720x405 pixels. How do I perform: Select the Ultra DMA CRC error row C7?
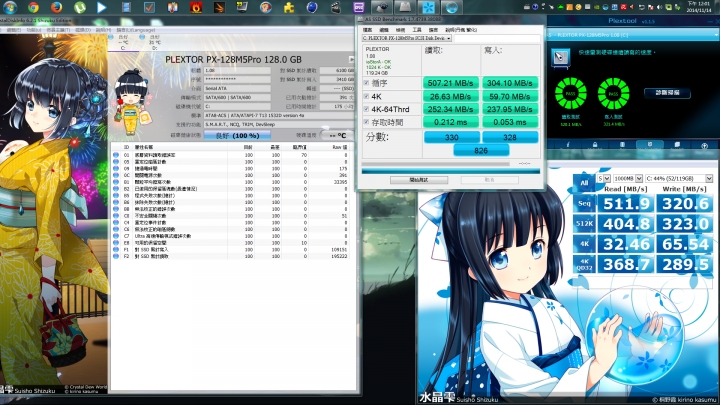[231, 236]
